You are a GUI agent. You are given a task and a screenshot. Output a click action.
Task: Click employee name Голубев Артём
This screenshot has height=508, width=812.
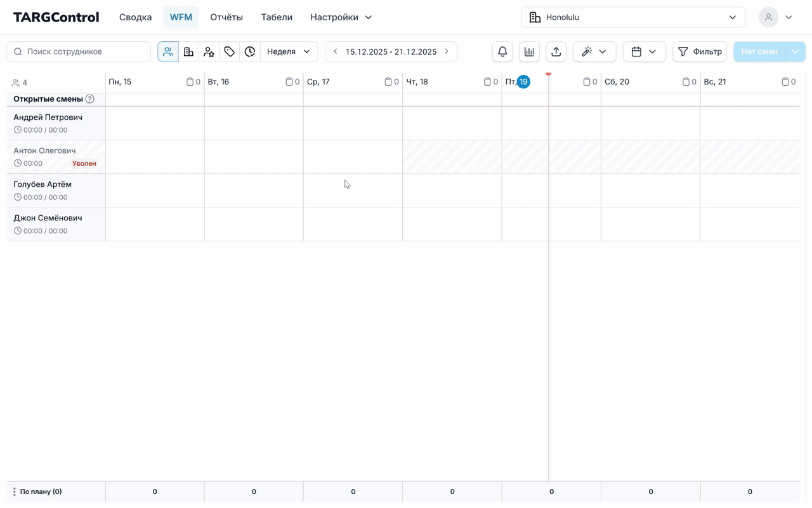coord(43,184)
